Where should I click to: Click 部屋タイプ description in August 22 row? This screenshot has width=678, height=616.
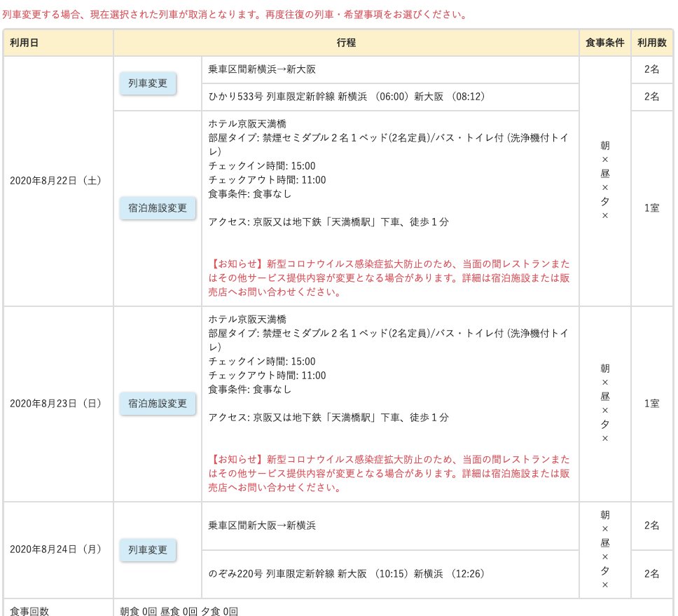click(388, 145)
